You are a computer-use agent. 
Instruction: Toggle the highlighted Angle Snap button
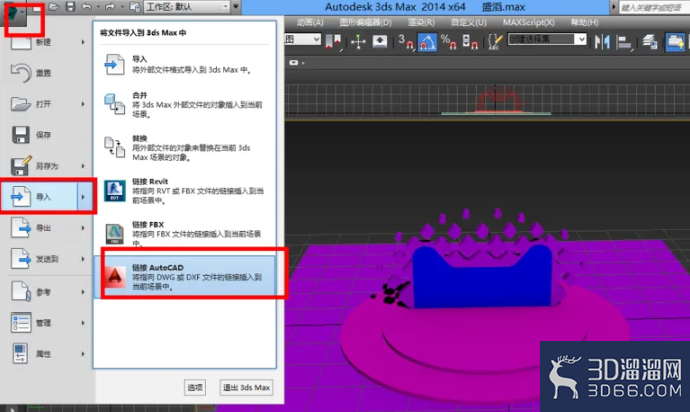427,42
